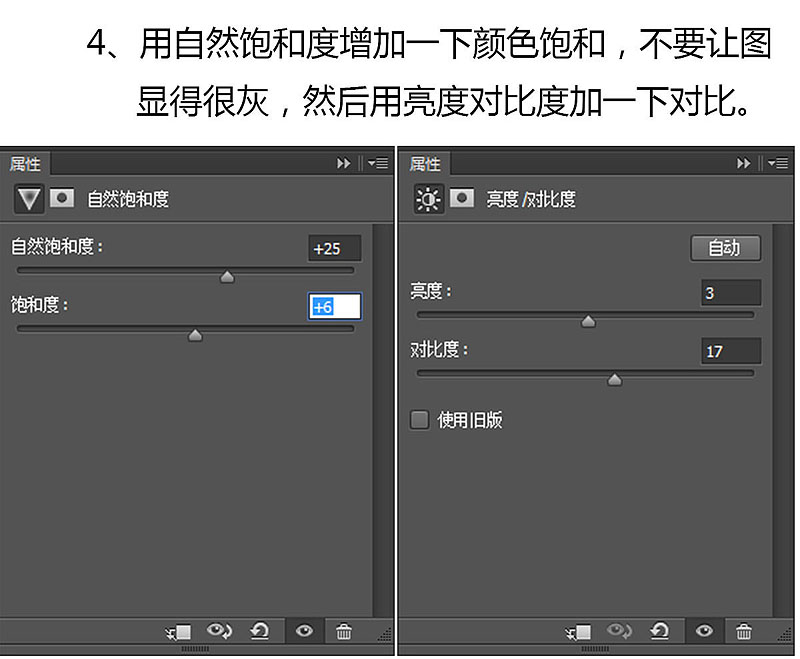Click the Brightness/Contrast sun icon
The height and width of the screenshot is (659, 800).
click(428, 198)
